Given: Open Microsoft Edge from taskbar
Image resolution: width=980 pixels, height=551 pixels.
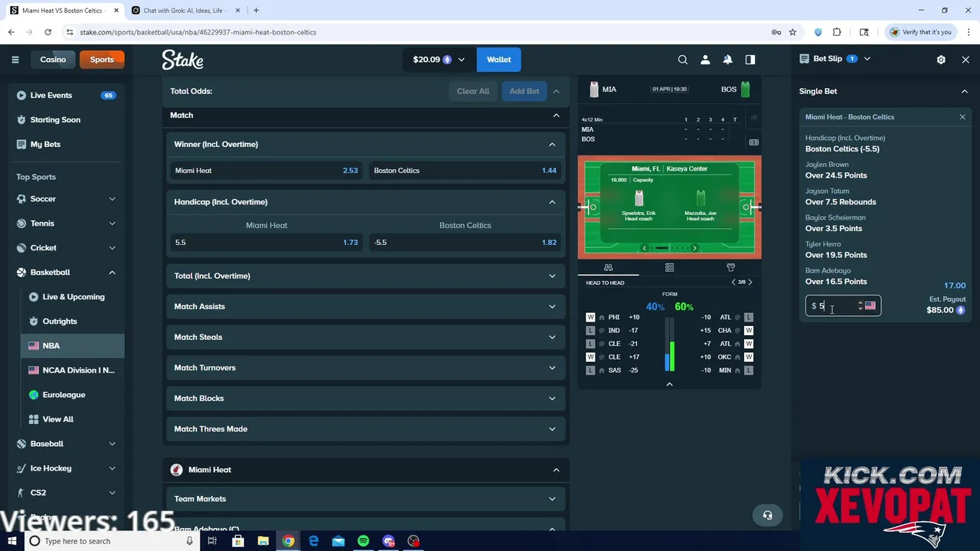Looking at the screenshot, I should coord(313,541).
